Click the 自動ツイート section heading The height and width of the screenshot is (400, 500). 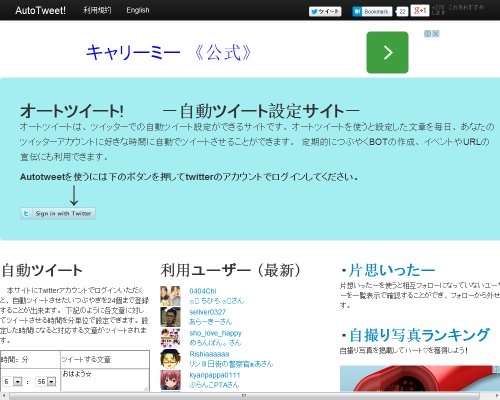tap(42, 270)
